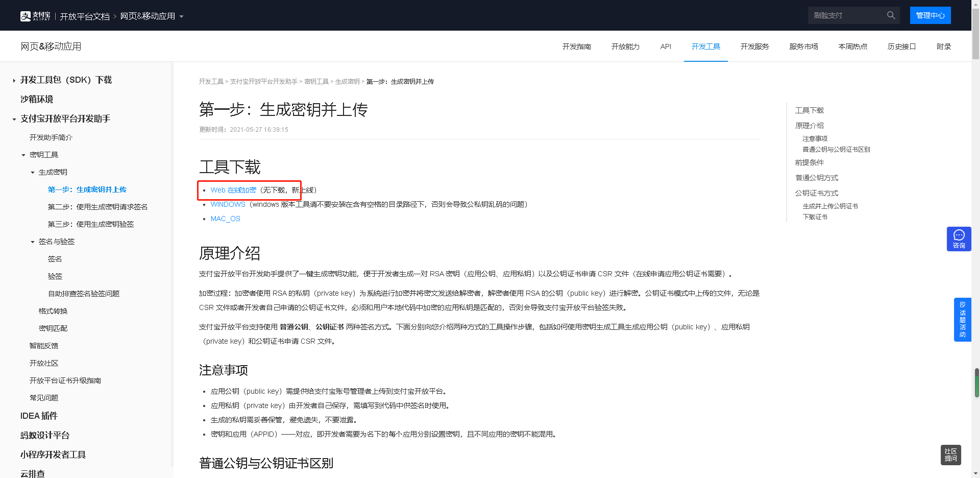The width and height of the screenshot is (980, 478).
Task: Click the 管理中心 button
Action: click(x=930, y=15)
